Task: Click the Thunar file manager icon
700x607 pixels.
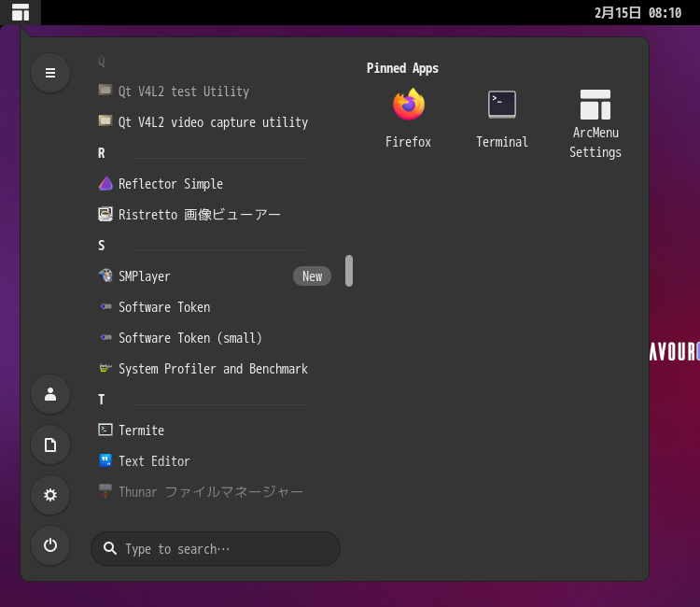Action: point(105,491)
